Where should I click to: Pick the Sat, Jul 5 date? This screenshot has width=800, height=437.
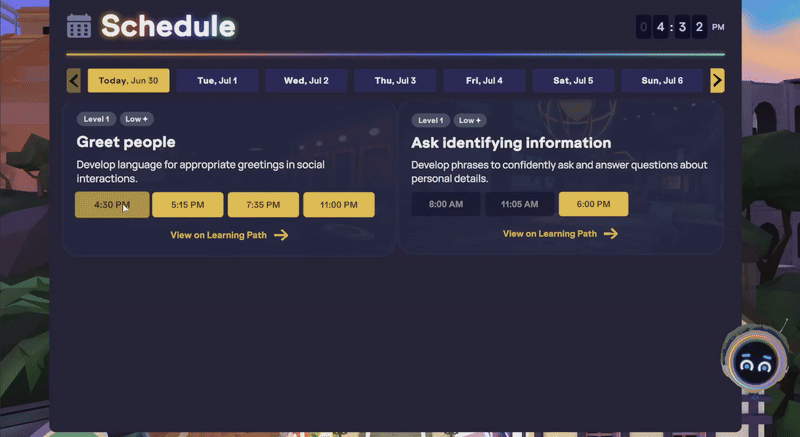[x=572, y=81]
